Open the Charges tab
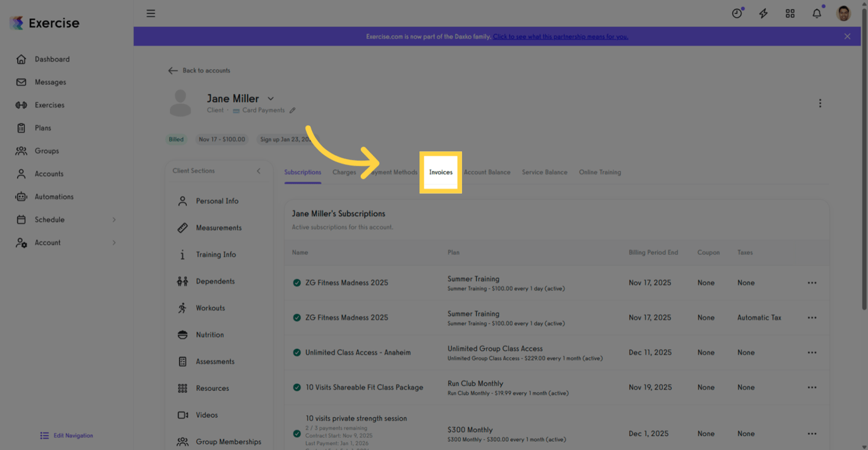This screenshot has width=868, height=450. click(344, 172)
